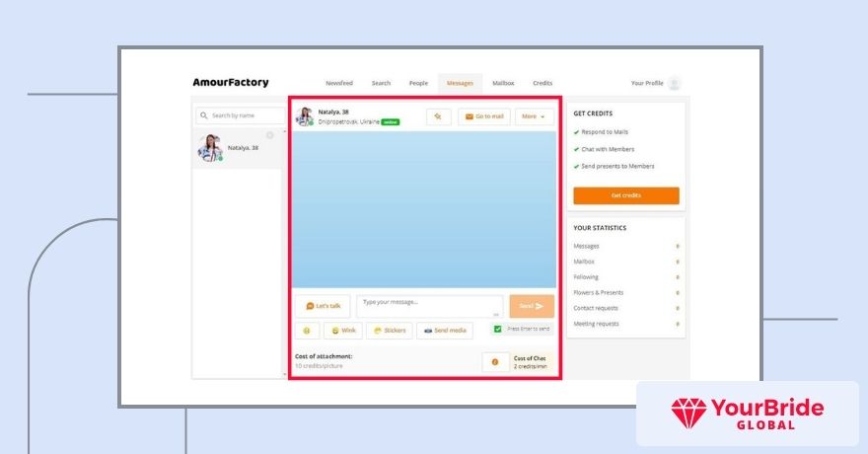
Task: Open Meeting requests statistics
Action: coord(596,324)
